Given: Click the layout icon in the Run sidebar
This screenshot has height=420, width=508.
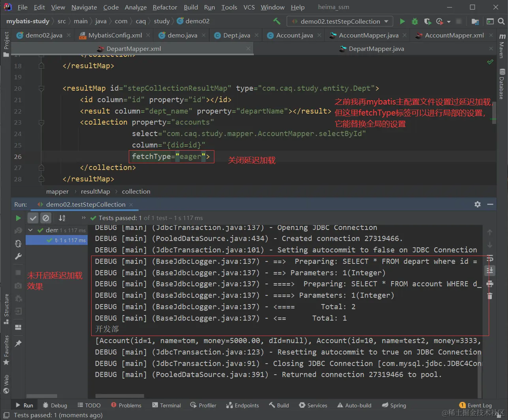Looking at the screenshot, I should (18, 327).
